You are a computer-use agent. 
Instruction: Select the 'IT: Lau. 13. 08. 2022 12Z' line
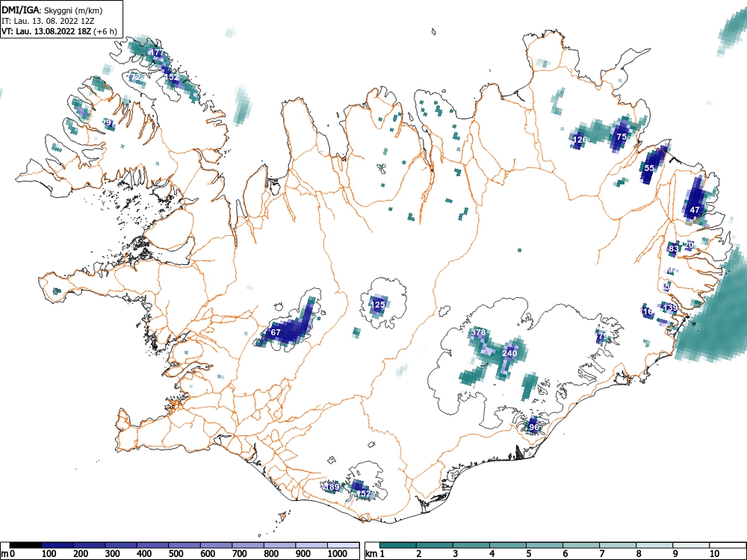pos(46,21)
